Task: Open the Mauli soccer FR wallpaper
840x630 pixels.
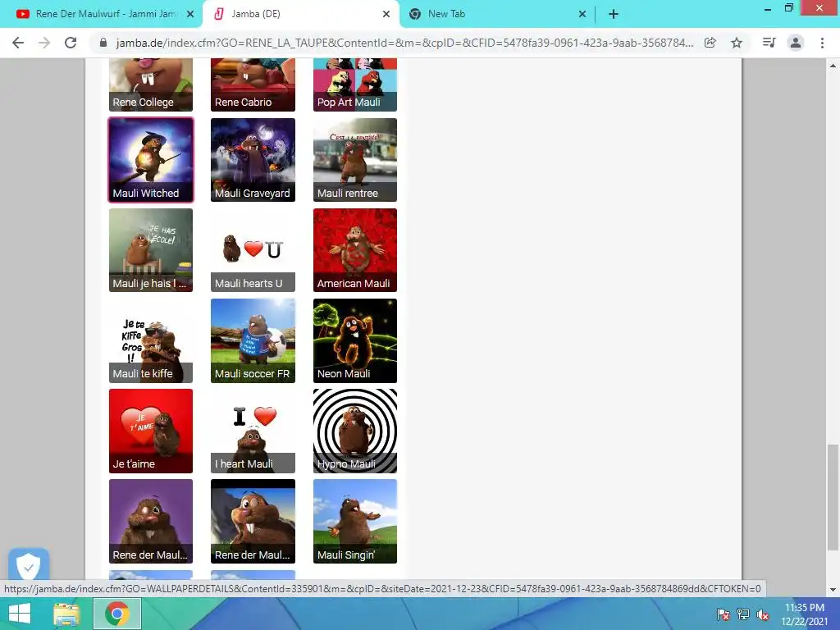Action: [x=253, y=340]
